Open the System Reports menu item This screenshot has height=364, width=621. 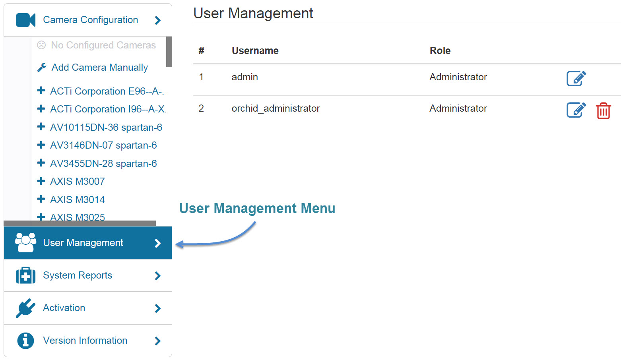88,275
